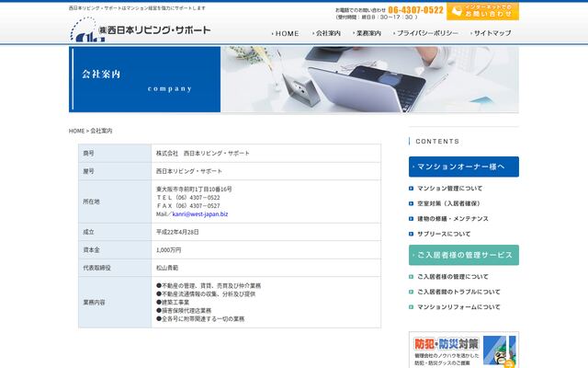The height and width of the screenshot is (368, 588).
Task: Open プライバシーポリシー in the top navigation
Action: point(426,33)
